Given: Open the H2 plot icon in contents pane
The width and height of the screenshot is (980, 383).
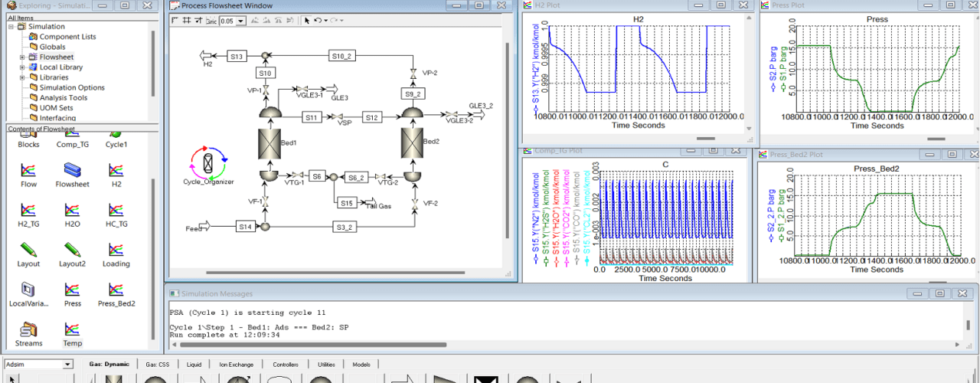Looking at the screenshot, I should click(x=116, y=170).
